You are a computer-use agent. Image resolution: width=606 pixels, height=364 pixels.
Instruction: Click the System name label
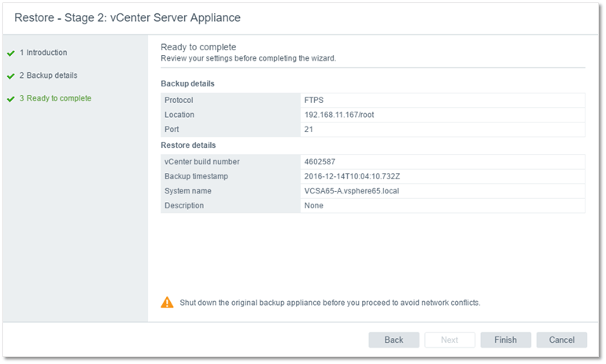coord(188,191)
